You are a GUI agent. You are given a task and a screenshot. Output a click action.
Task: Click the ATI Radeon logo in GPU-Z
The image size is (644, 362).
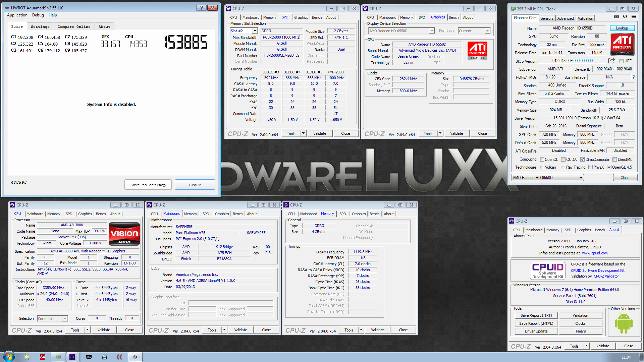622,44
